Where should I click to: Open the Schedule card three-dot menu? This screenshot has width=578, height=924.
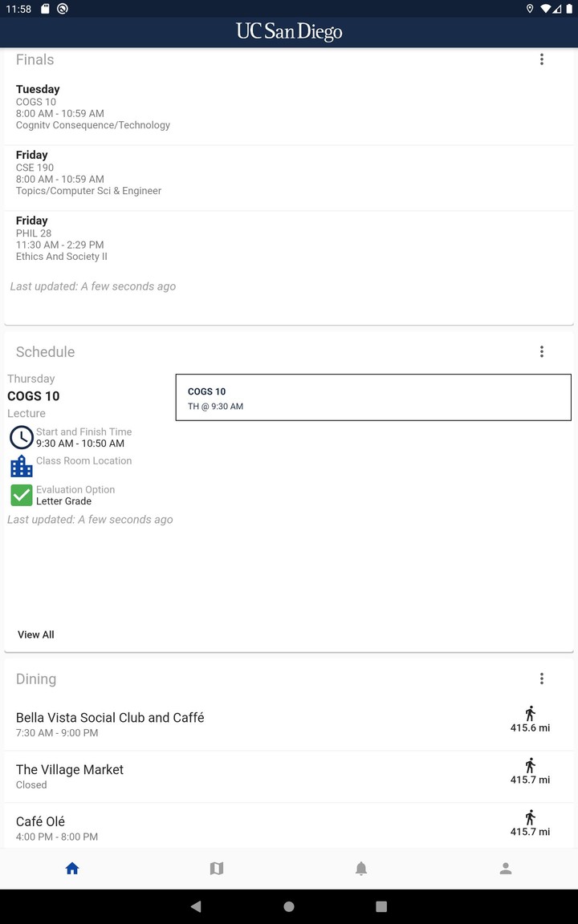click(x=542, y=351)
